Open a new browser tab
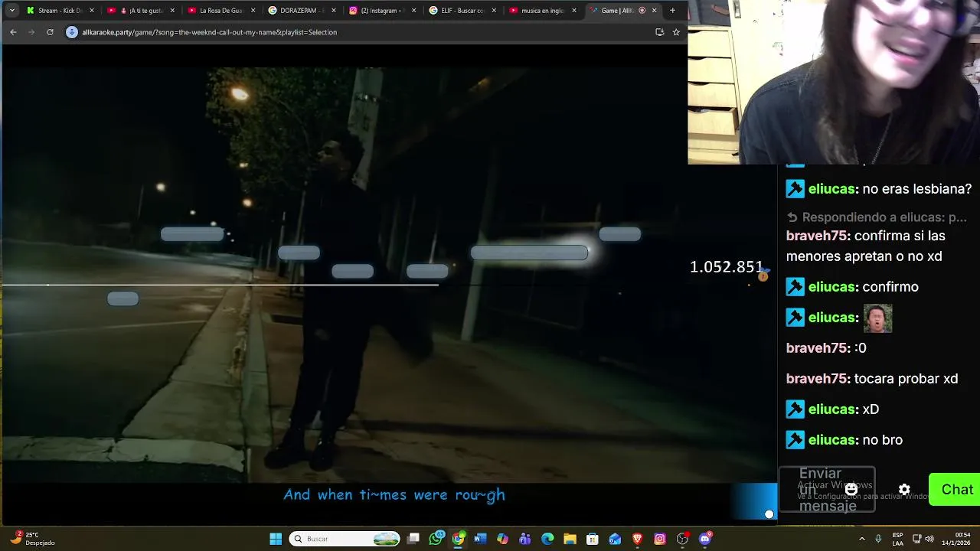Image resolution: width=980 pixels, height=551 pixels. tap(672, 11)
